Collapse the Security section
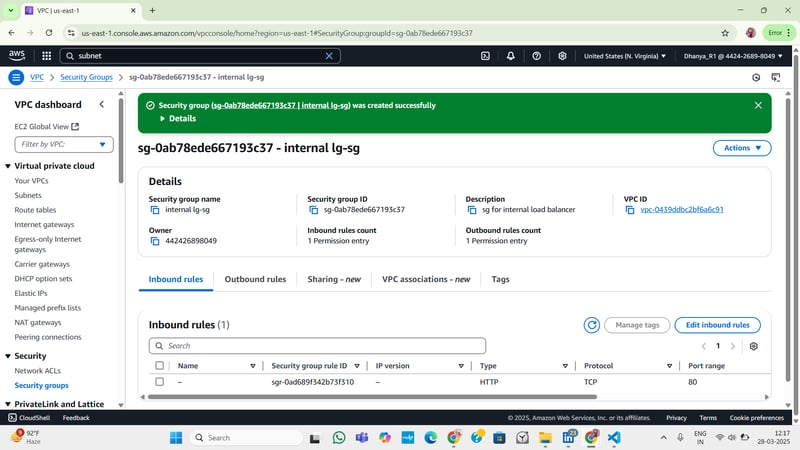This screenshot has height=450, width=800. click(x=8, y=356)
